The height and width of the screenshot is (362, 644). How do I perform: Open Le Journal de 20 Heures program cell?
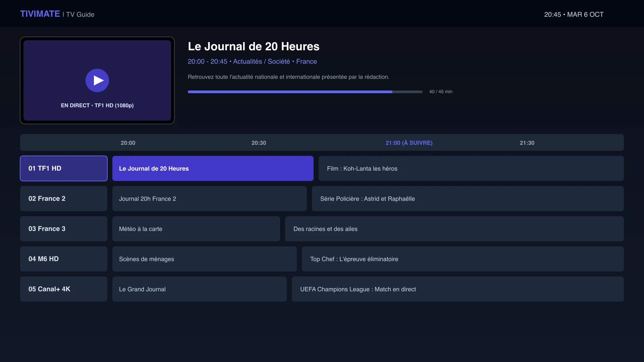click(x=213, y=168)
